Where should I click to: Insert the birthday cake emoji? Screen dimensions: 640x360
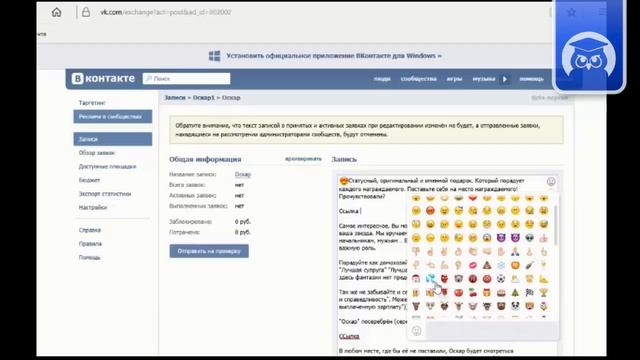pyautogui.click(x=501, y=292)
